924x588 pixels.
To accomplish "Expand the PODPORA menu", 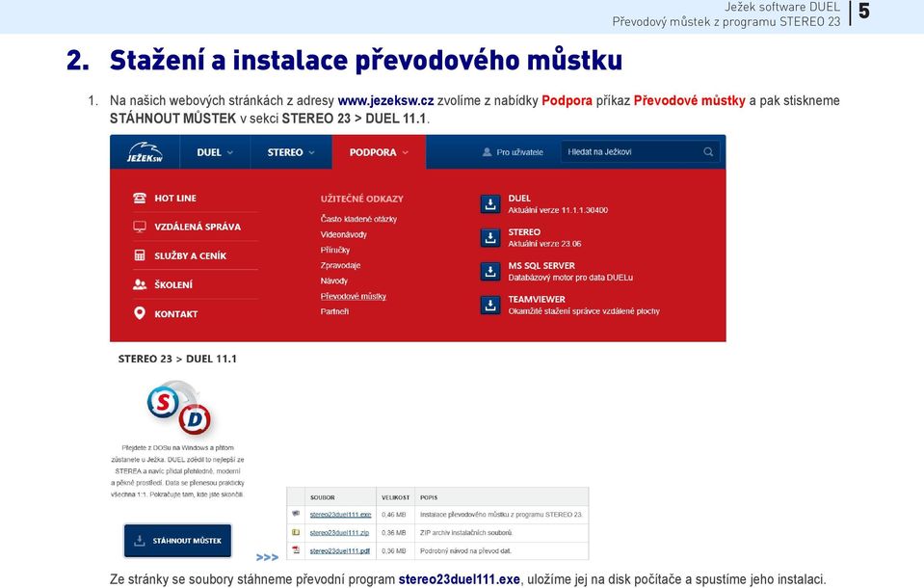I will 379,152.
